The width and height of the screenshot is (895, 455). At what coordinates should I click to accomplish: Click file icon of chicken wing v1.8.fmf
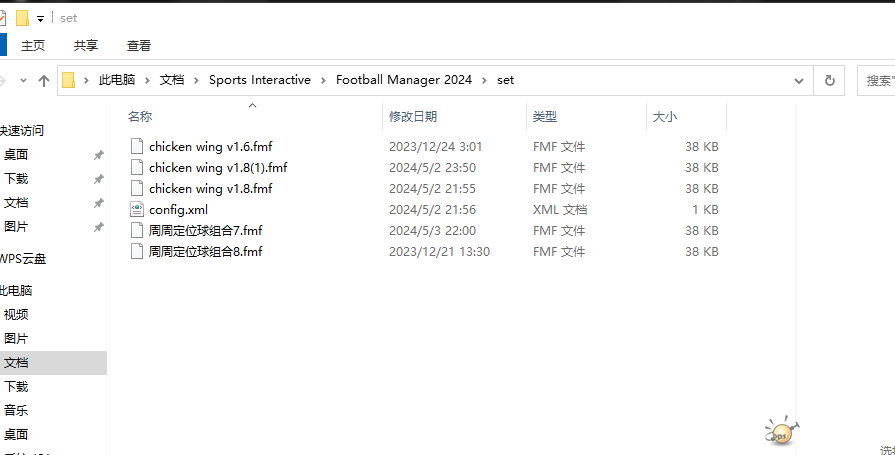pyautogui.click(x=137, y=188)
